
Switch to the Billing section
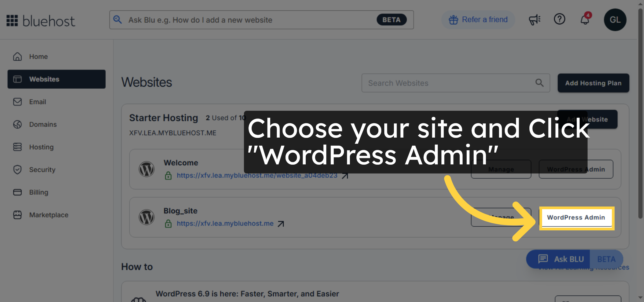[39, 192]
